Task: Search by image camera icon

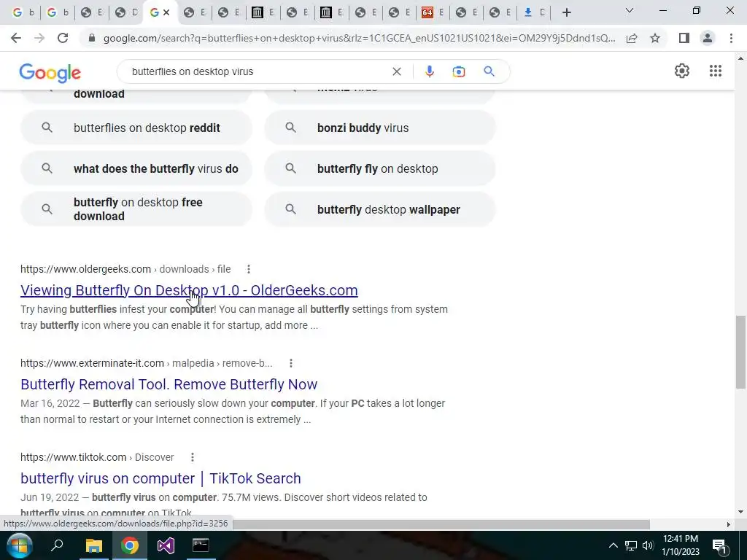Action: 458,71
